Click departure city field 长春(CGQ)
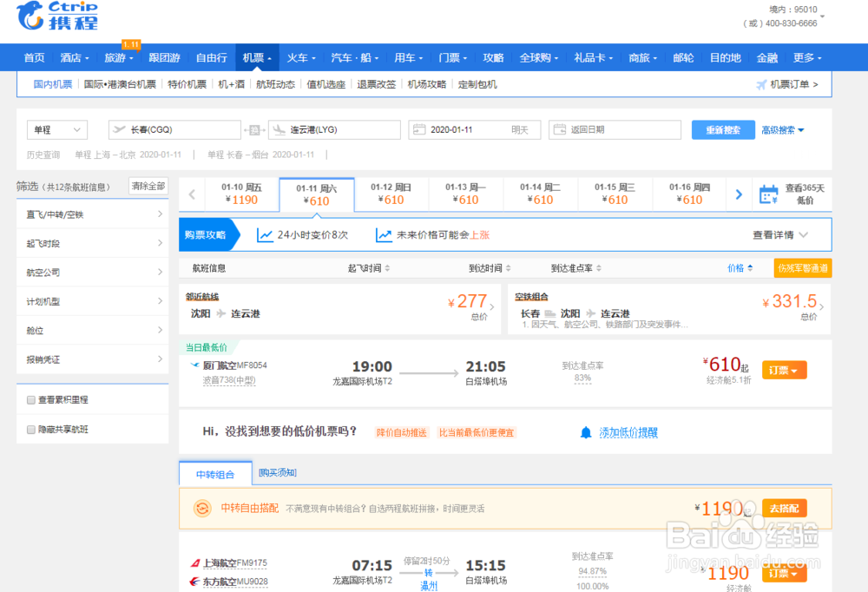This screenshot has width=868, height=592. pyautogui.click(x=174, y=129)
